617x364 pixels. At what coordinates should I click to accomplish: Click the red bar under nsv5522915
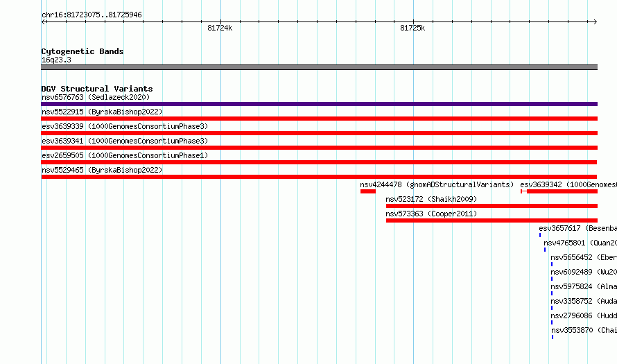(x=319, y=119)
